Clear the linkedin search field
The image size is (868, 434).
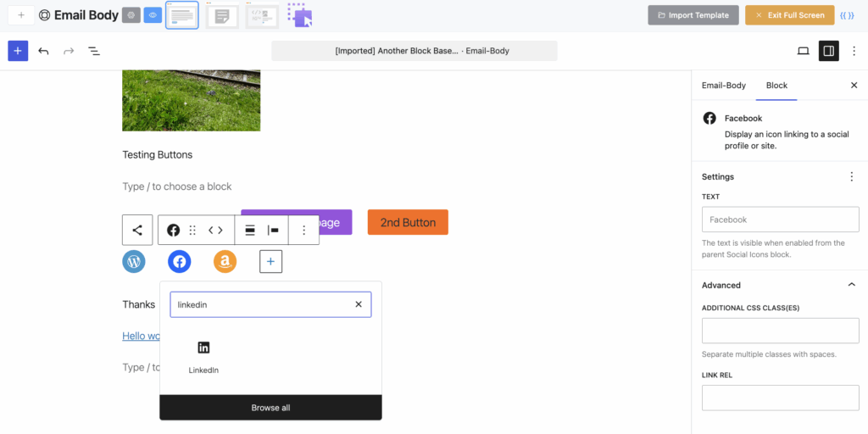(x=358, y=304)
